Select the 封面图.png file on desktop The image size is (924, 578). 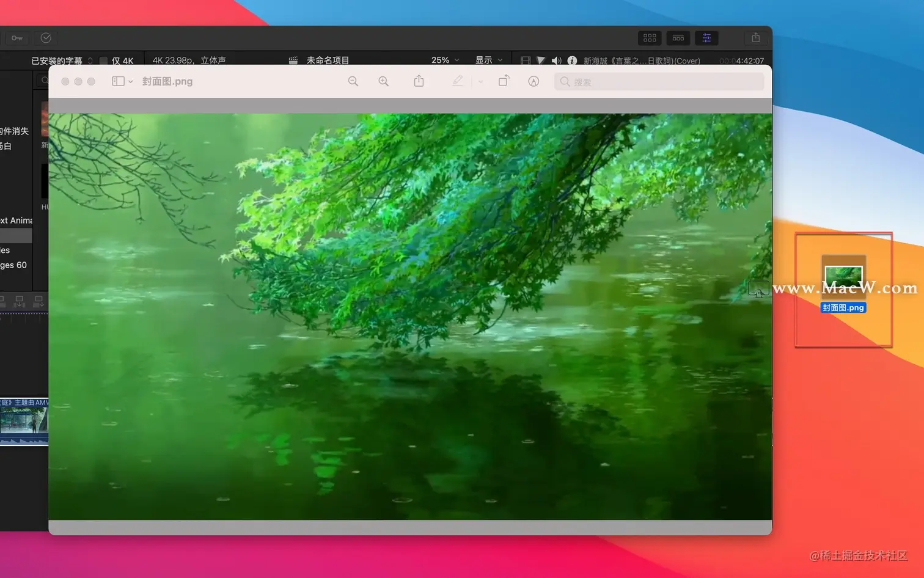[x=843, y=284]
